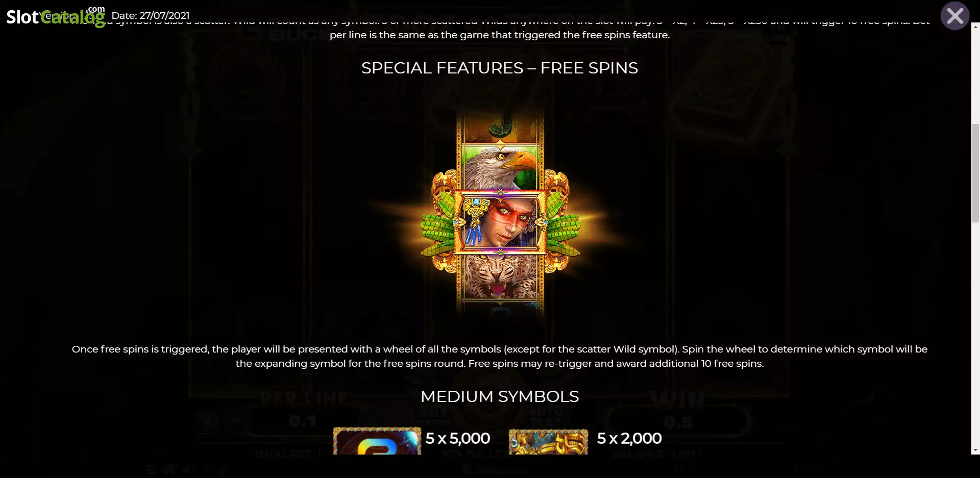The image size is (980, 478).
Task: Click the 5 x 2,000 payout value
Action: 629,438
